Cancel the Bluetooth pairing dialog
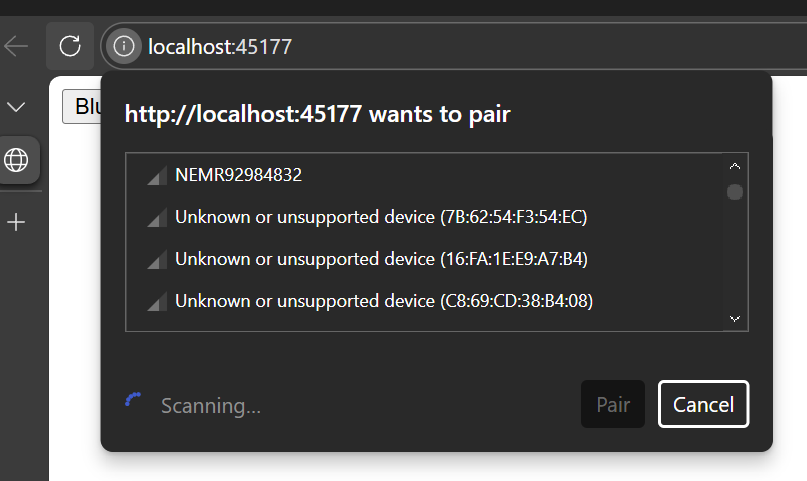This screenshot has height=481, width=807. [703, 405]
